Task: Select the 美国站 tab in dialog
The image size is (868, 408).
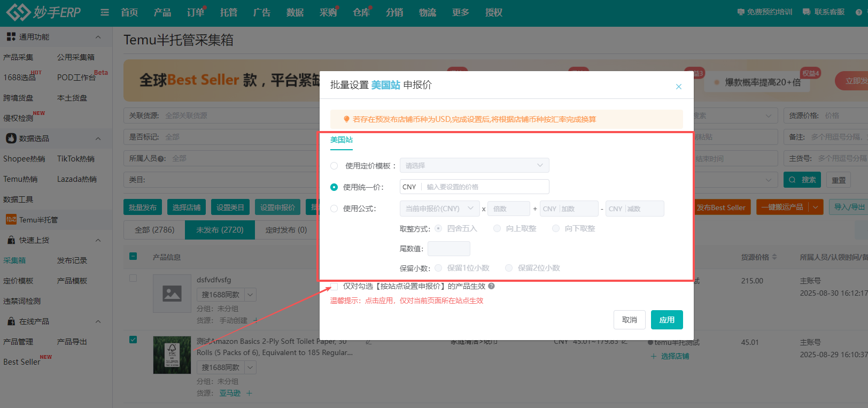Action: pyautogui.click(x=342, y=140)
